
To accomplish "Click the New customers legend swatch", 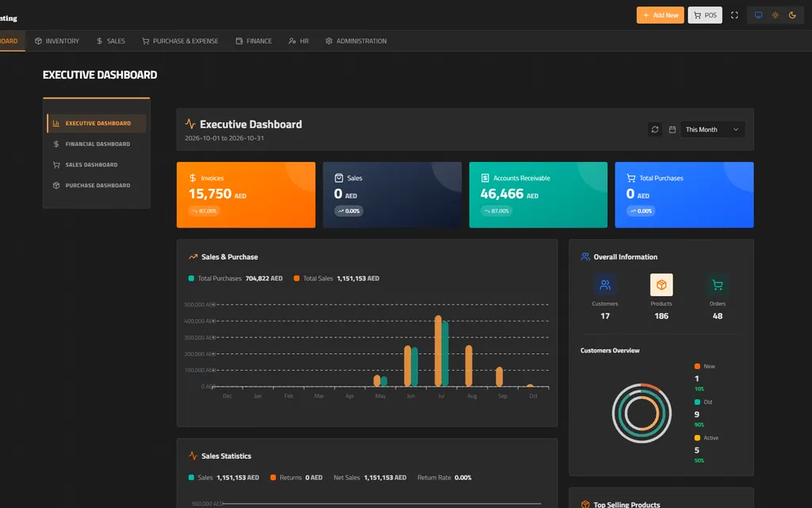I will pos(697,367).
